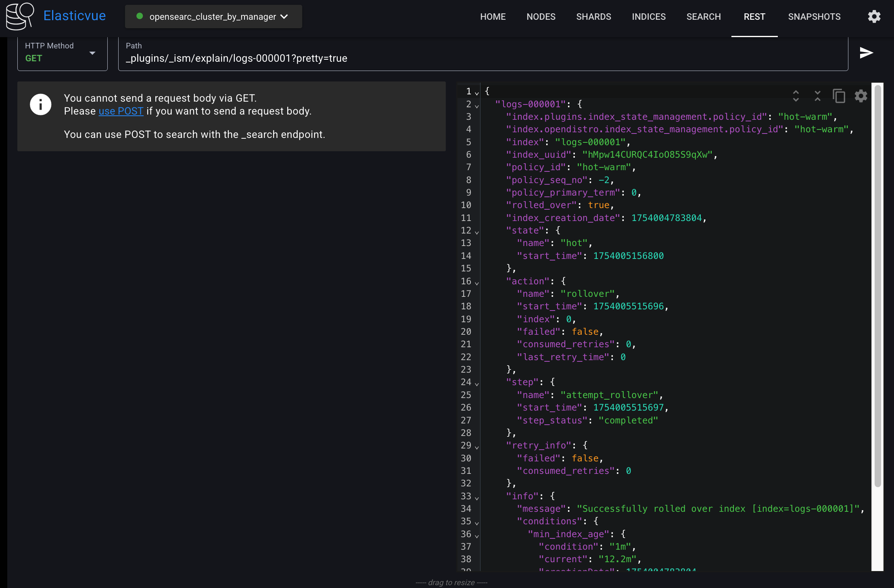Collapse the "action" object fold arrow
This screenshot has height=588, width=894.
[477, 283]
